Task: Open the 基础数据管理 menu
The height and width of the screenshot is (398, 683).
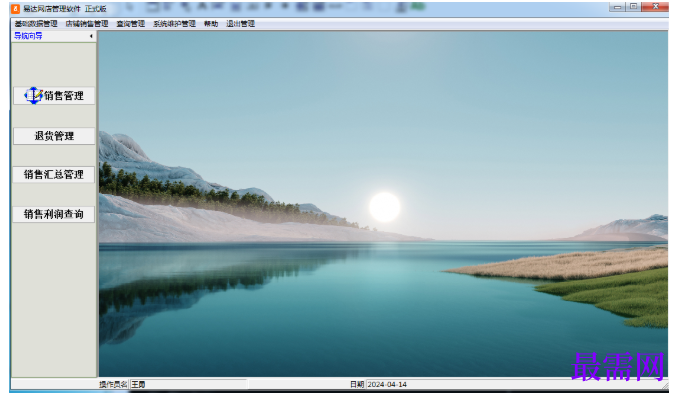Action: (x=36, y=24)
